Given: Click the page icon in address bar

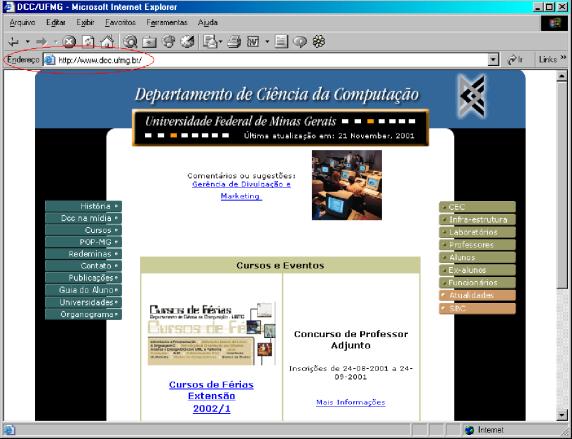Looking at the screenshot, I should (x=50, y=60).
